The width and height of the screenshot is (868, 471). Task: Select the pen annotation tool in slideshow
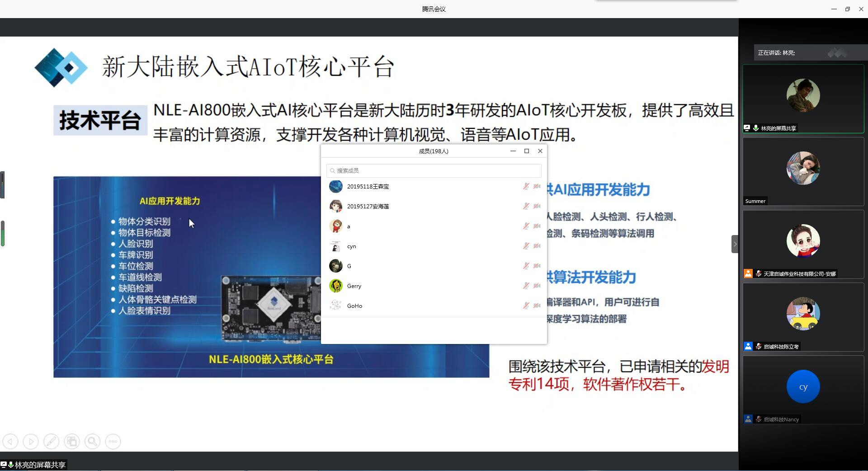click(51, 441)
